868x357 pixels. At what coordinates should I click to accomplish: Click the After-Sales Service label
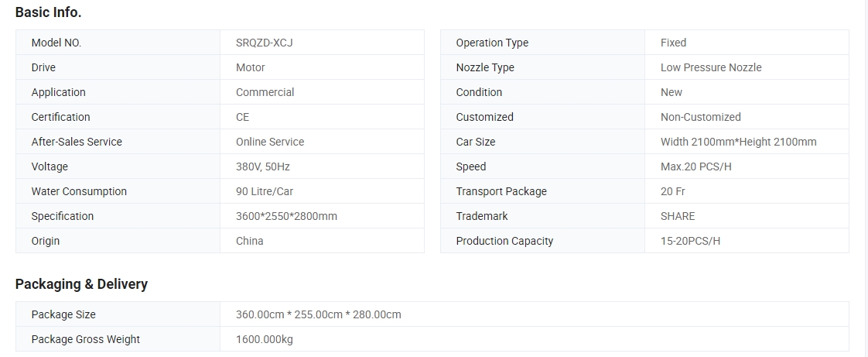pyautogui.click(x=77, y=142)
